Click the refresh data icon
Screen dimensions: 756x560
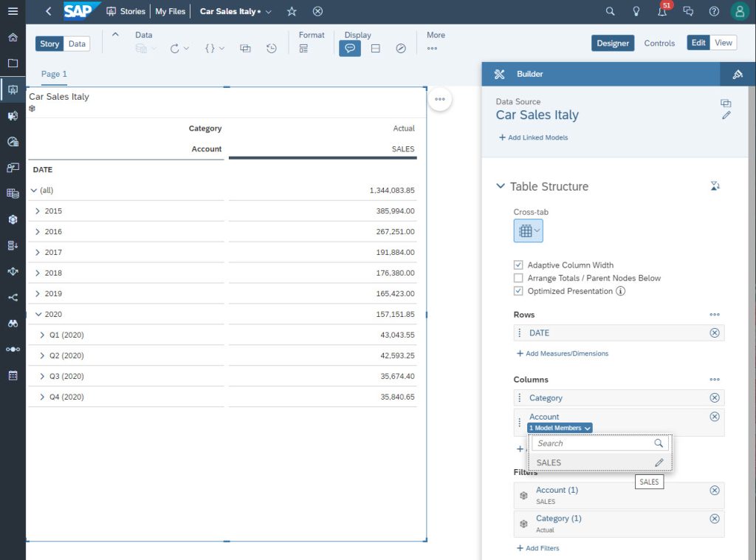174,48
